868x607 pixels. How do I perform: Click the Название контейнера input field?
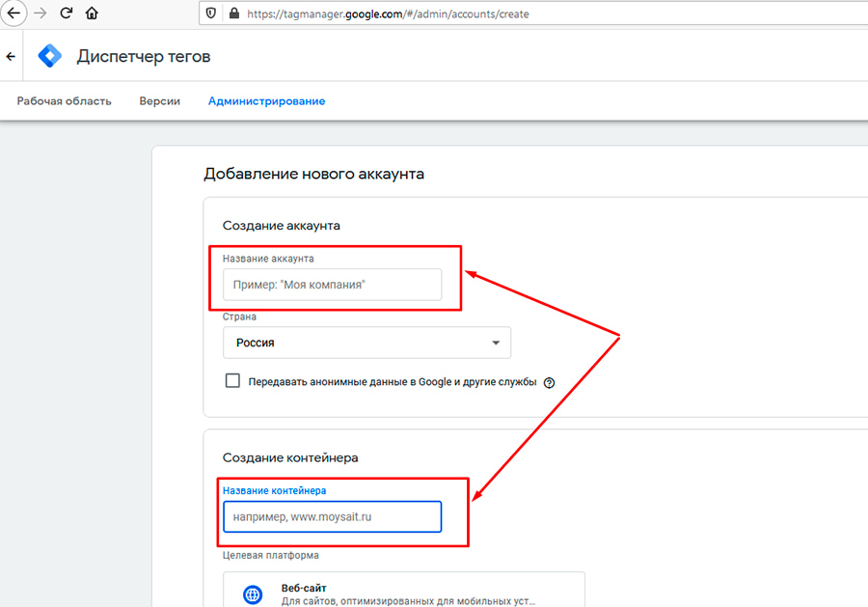[x=335, y=516]
